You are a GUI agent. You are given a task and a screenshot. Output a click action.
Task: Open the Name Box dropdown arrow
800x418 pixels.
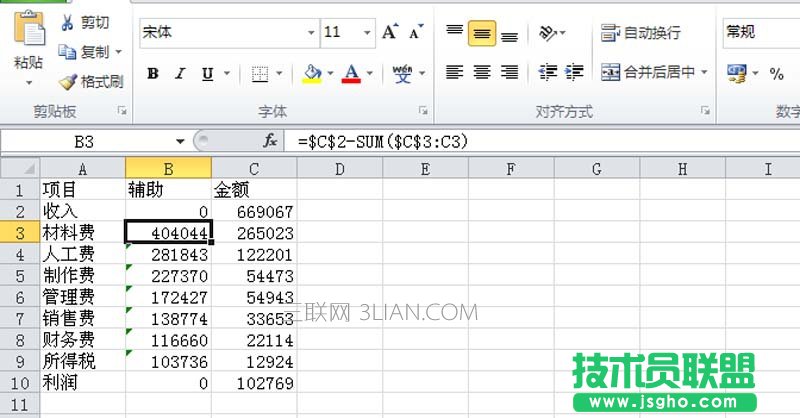pos(180,141)
